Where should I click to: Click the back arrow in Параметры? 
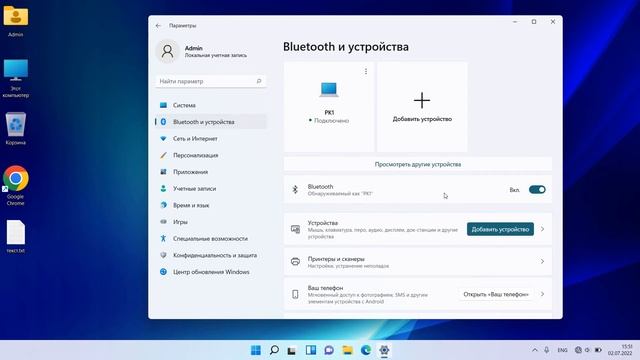click(158, 25)
